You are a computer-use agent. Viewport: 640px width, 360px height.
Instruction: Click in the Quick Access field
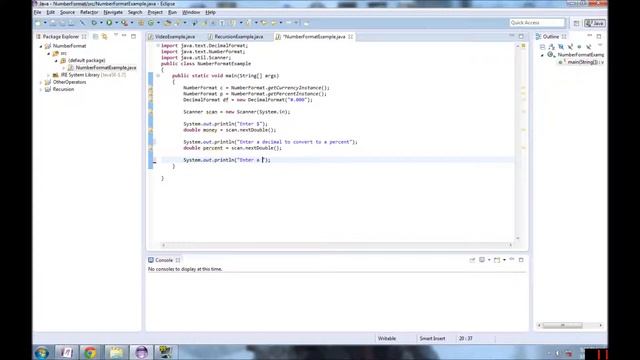(537, 23)
